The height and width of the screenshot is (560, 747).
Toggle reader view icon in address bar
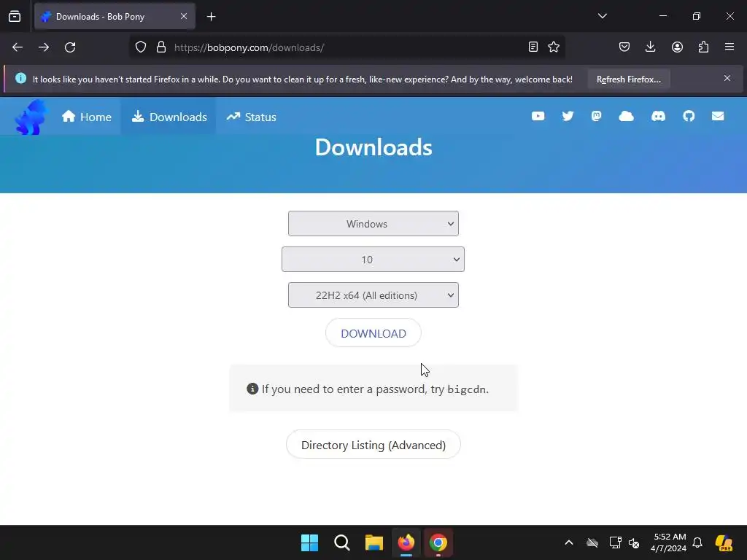[x=533, y=47]
